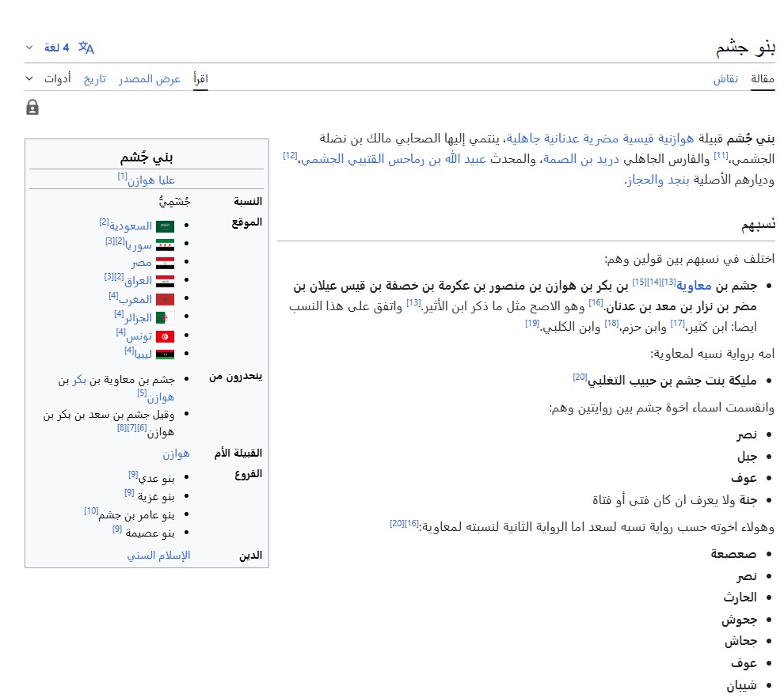Click the بنو عصيمة branch text

click(x=150, y=533)
